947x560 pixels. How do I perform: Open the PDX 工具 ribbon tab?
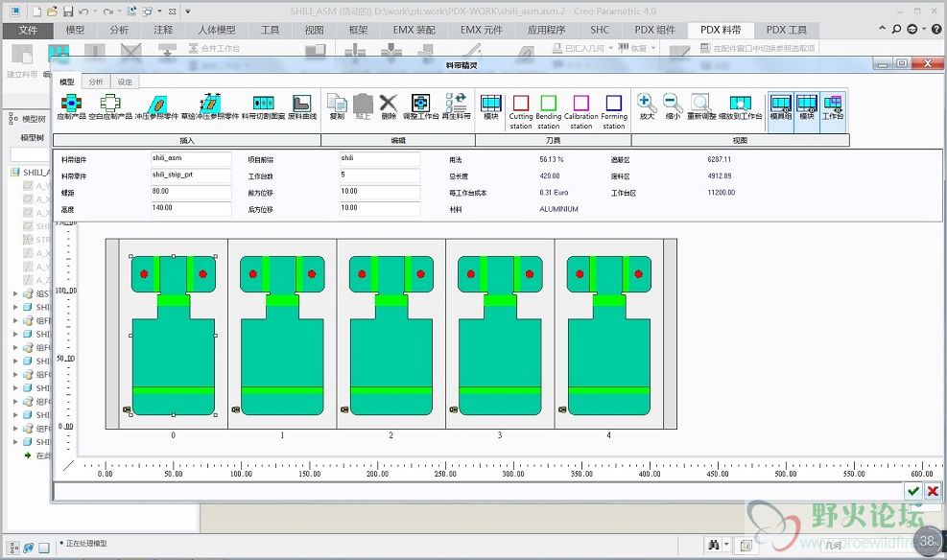[x=786, y=30]
